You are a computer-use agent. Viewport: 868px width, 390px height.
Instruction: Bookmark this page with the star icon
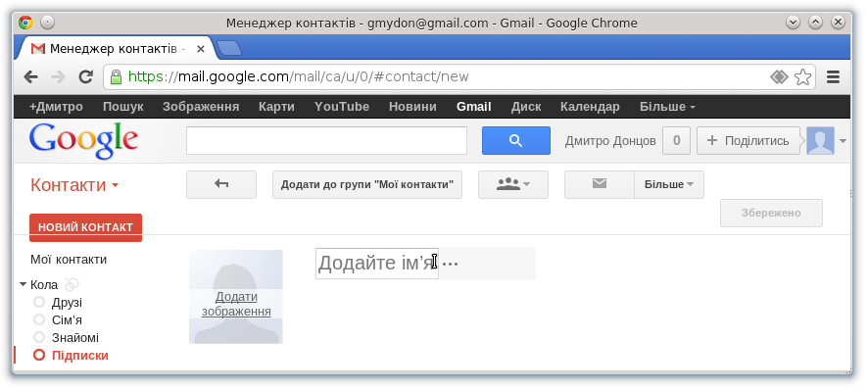click(x=802, y=77)
